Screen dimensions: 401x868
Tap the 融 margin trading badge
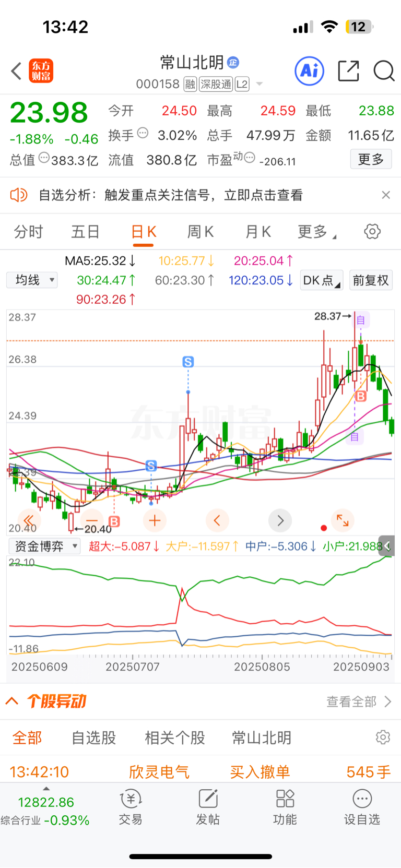point(190,84)
